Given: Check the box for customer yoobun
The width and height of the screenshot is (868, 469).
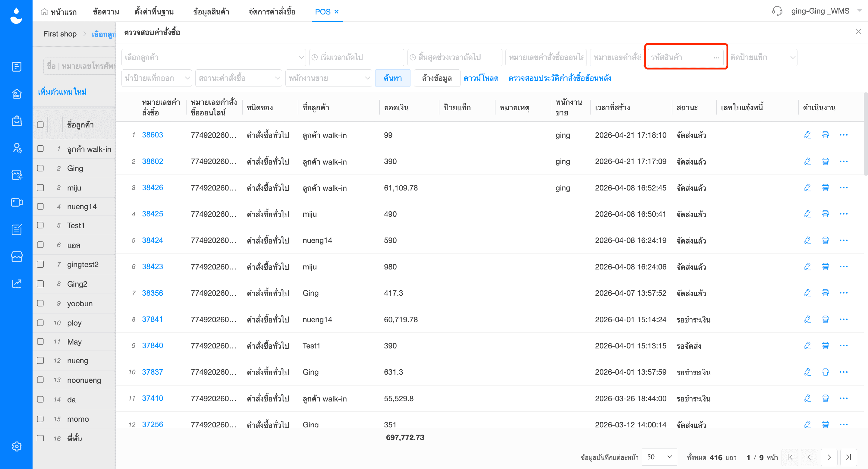Looking at the screenshot, I should tap(40, 303).
